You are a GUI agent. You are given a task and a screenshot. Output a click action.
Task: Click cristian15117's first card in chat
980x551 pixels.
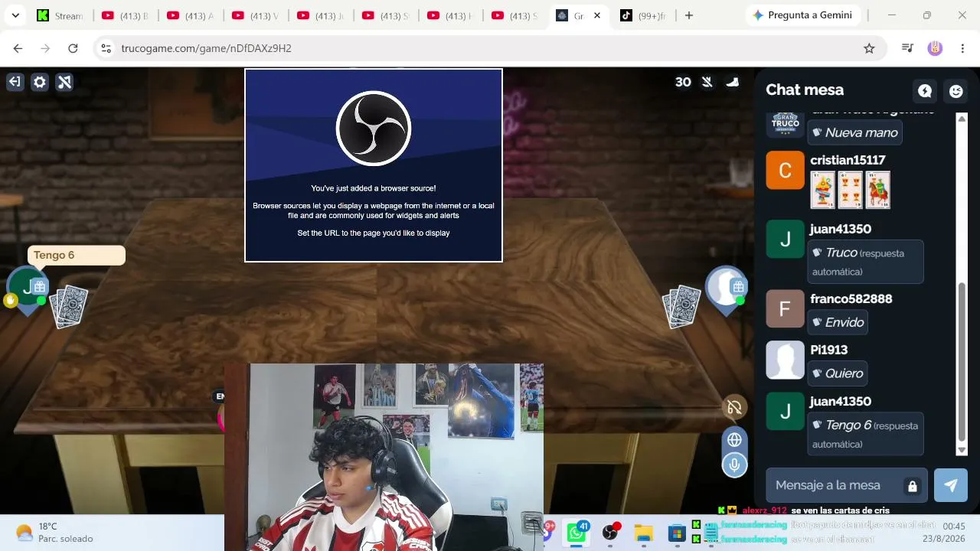823,190
